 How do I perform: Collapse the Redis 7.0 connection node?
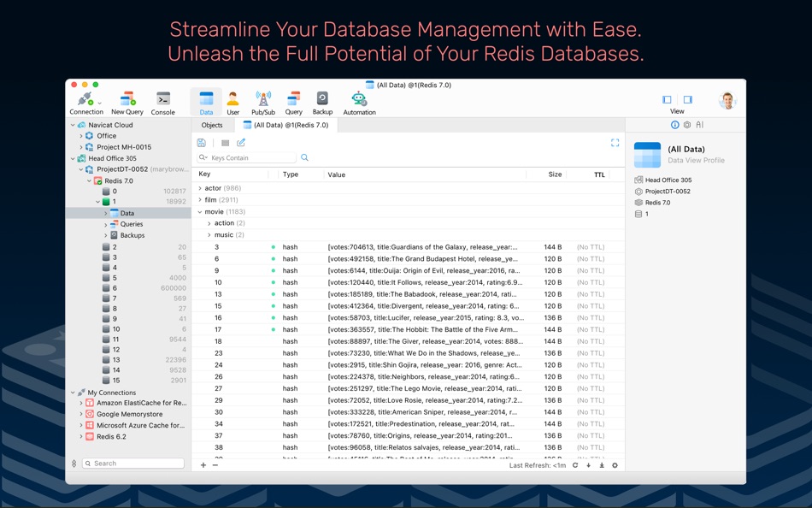[x=90, y=181]
